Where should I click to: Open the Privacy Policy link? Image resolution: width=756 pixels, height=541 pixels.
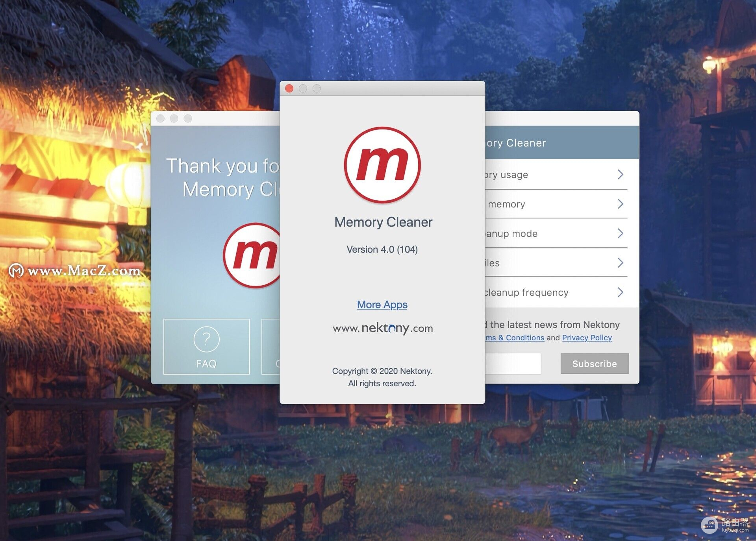pyautogui.click(x=587, y=338)
